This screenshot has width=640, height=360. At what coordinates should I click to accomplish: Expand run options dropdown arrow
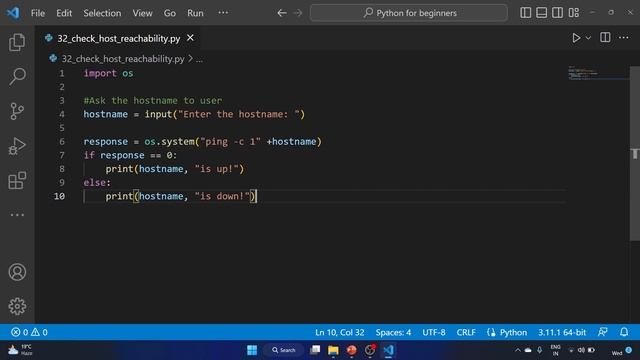[588, 38]
